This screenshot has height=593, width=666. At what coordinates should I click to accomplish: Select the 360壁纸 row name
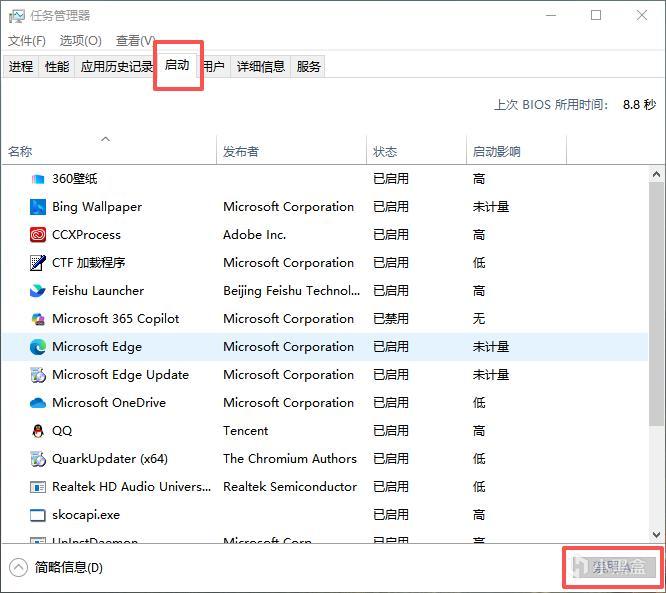coord(75,179)
